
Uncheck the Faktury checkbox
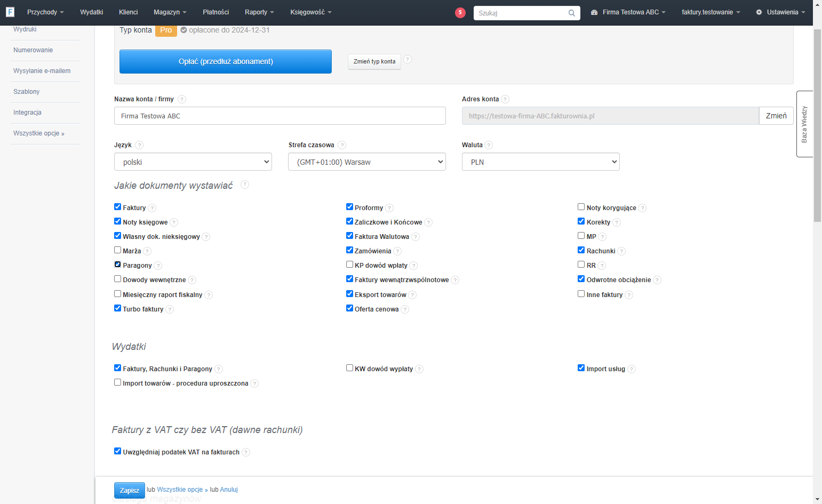117,207
